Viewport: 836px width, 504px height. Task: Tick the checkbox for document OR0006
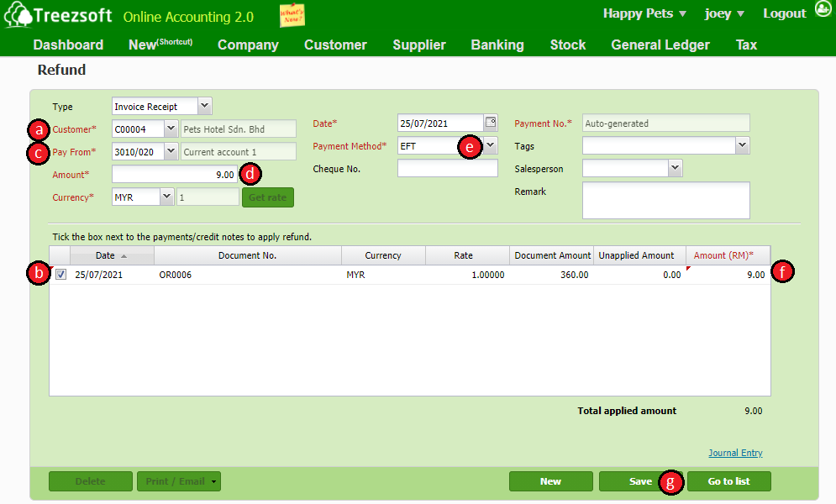point(61,275)
